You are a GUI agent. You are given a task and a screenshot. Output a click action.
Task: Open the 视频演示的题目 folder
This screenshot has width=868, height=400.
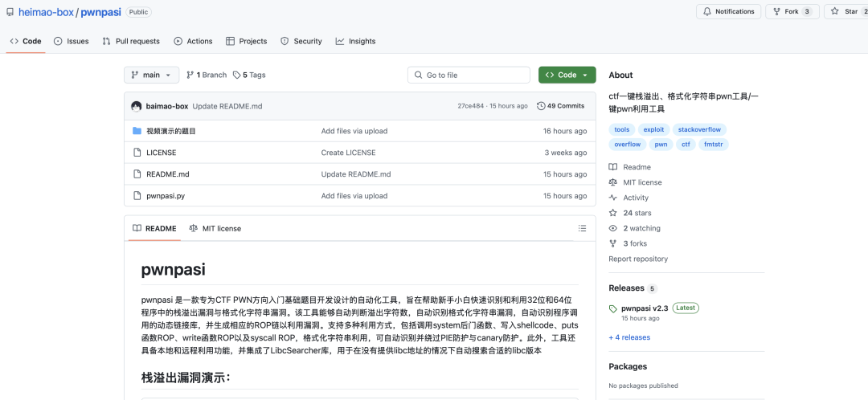pos(171,131)
